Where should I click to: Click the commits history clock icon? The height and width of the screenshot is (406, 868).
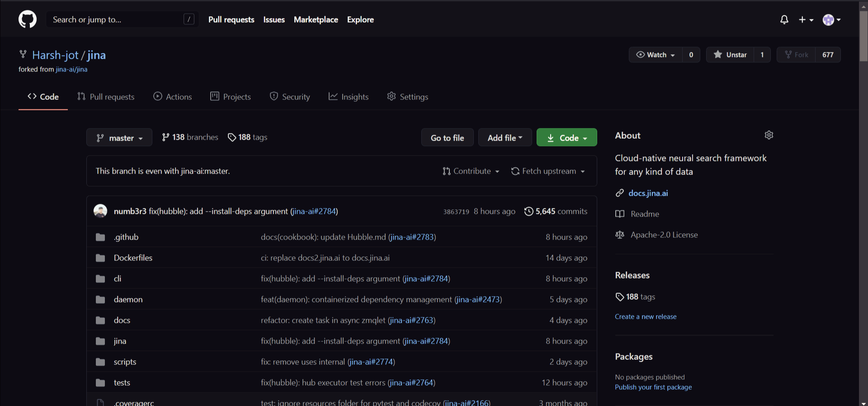click(x=528, y=211)
